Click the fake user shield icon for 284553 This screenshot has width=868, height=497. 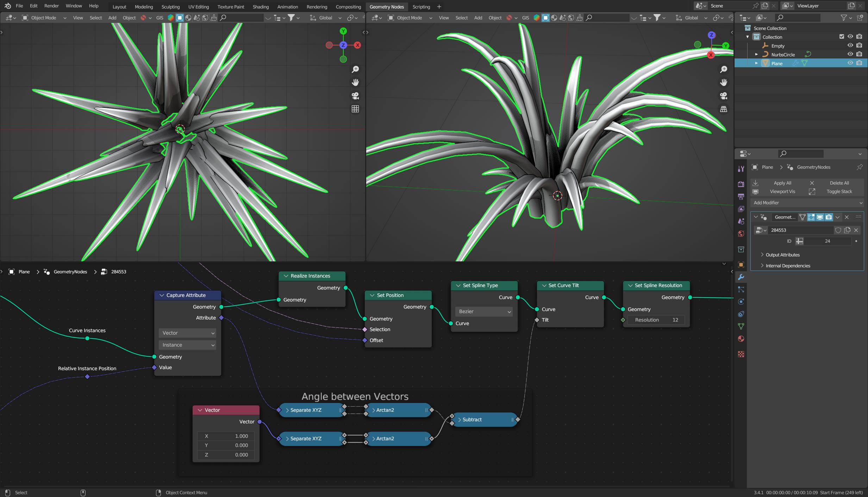[x=838, y=230]
